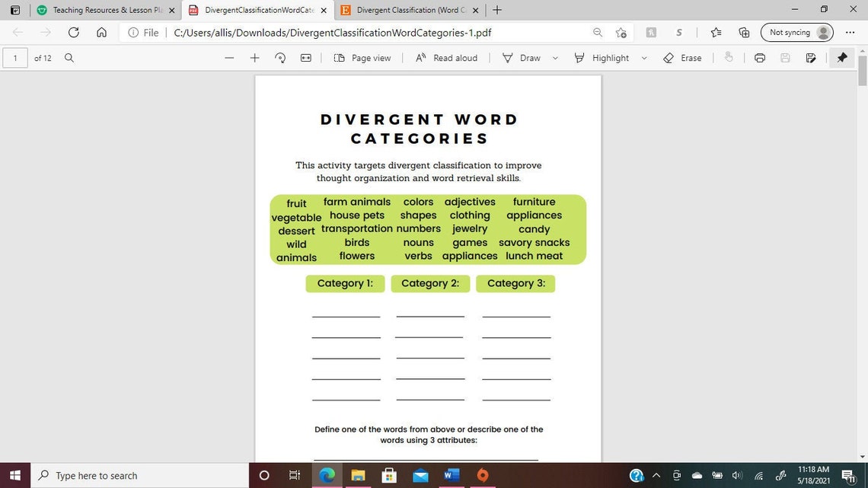Viewport: 868px width, 488px height.
Task: Print the PDF document
Action: 759,58
